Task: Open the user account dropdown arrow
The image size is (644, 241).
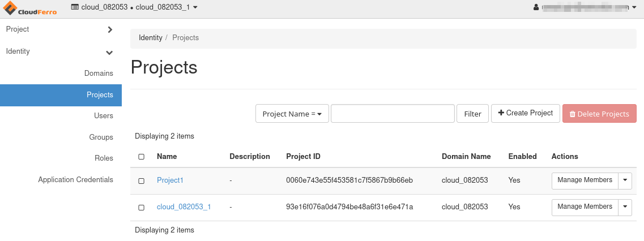Action: tap(633, 7)
